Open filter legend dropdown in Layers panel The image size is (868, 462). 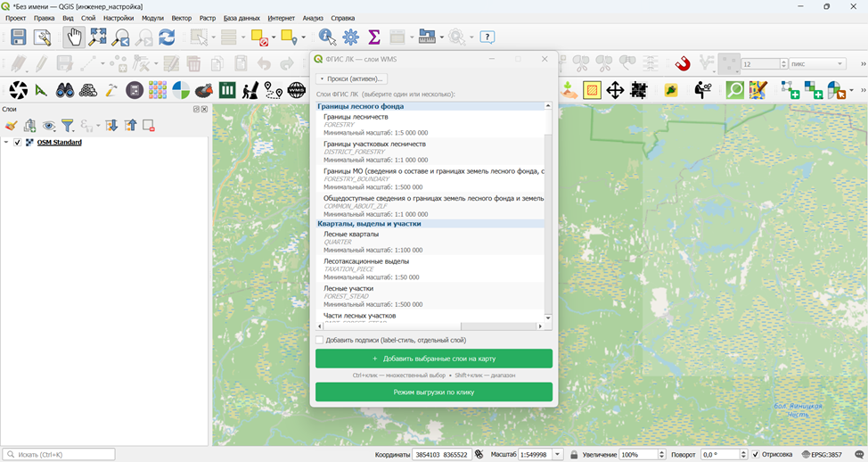click(68, 126)
